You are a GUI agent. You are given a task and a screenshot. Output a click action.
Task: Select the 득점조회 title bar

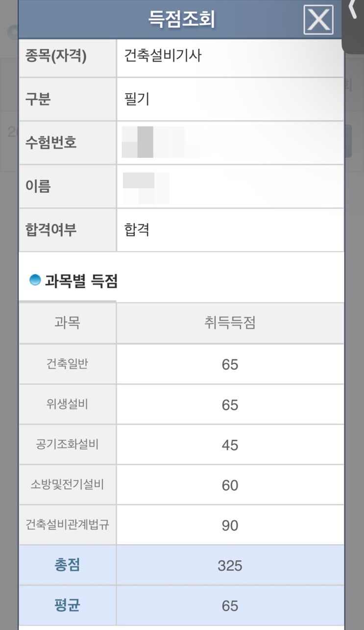click(181, 19)
